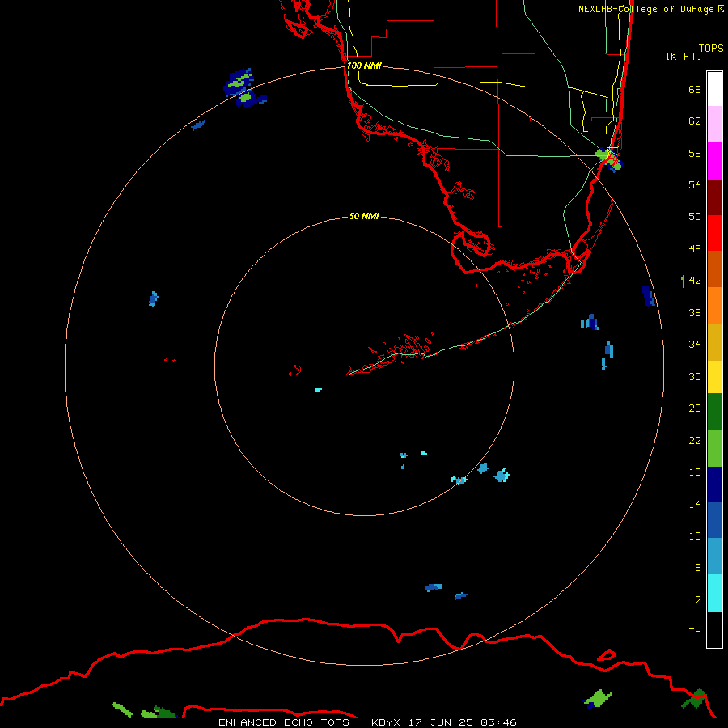
Task: Pick the light green legend swatch
Action: (714, 448)
